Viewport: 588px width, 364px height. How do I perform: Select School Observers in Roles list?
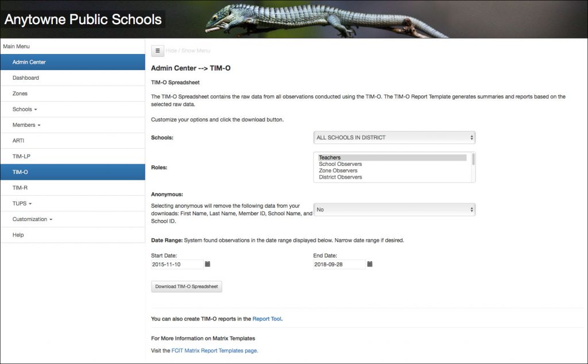tap(341, 164)
